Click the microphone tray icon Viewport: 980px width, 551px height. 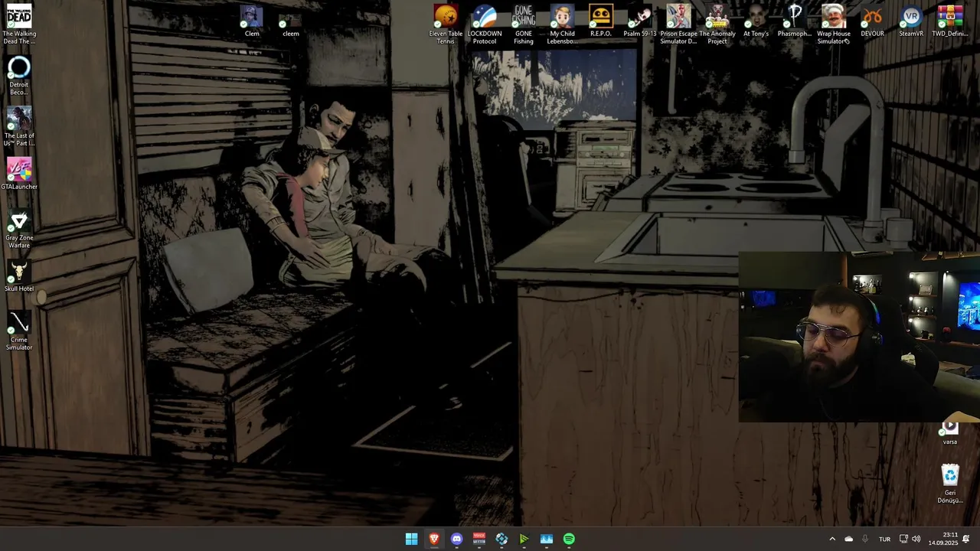click(865, 539)
